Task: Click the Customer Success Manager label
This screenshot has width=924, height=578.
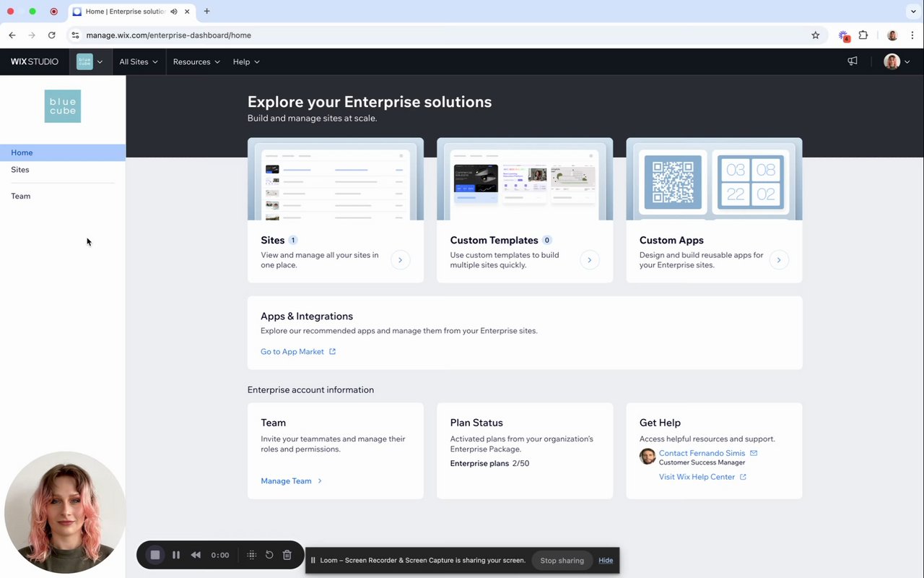Action: tap(702, 462)
